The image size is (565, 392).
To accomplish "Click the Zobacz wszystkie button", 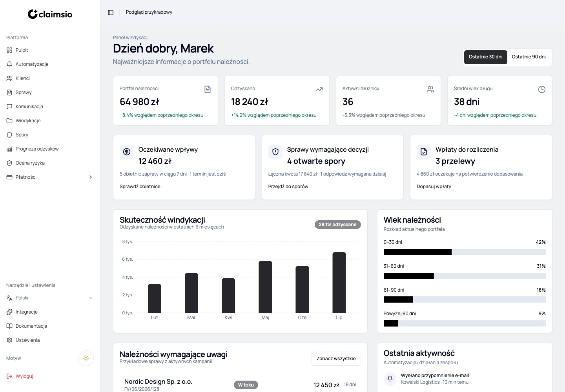I will [x=336, y=359].
